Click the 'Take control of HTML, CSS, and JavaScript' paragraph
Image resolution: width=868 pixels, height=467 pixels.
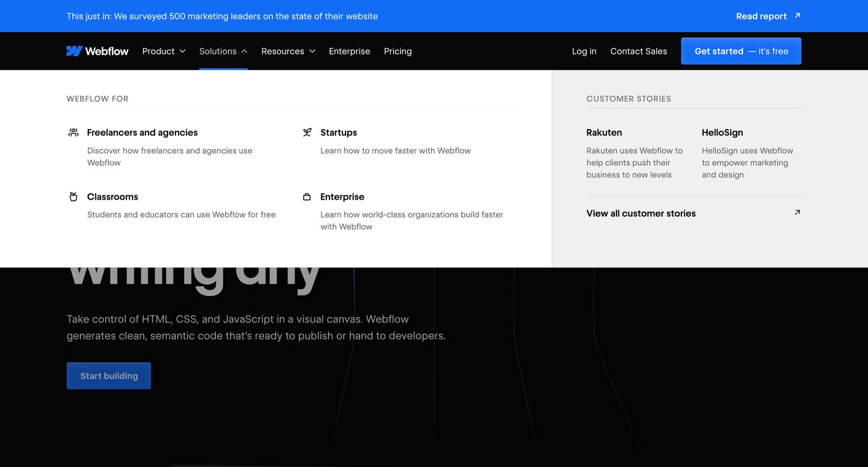pos(256,328)
